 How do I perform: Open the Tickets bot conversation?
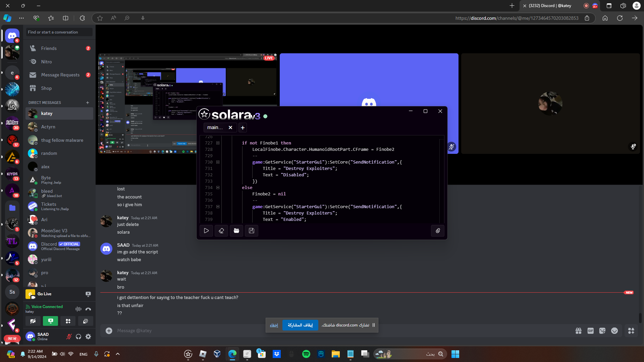[x=59, y=206]
